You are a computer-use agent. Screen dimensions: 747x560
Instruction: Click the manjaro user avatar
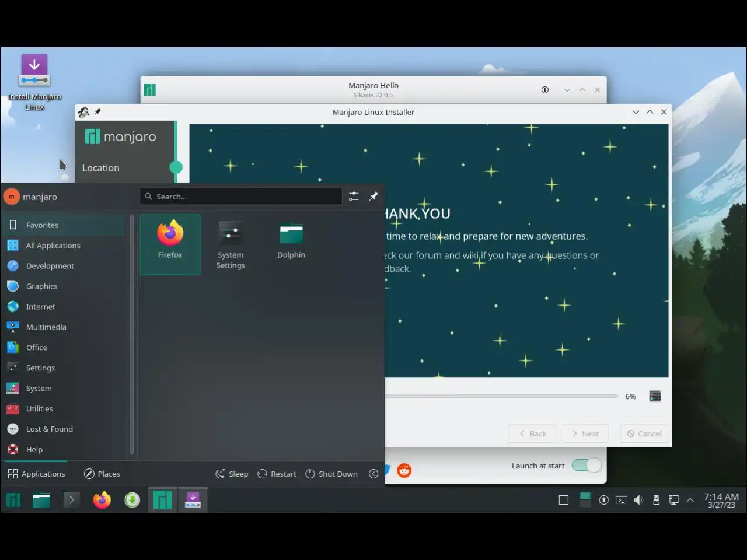(x=12, y=197)
